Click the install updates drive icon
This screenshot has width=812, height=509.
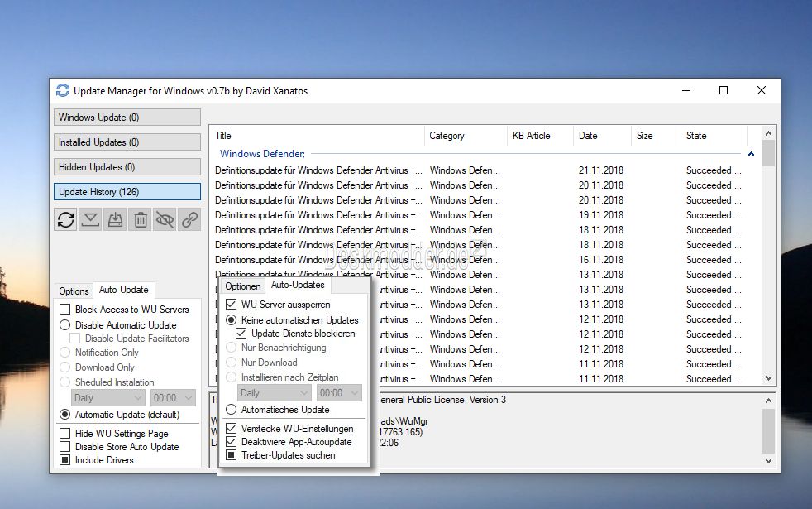coord(116,219)
